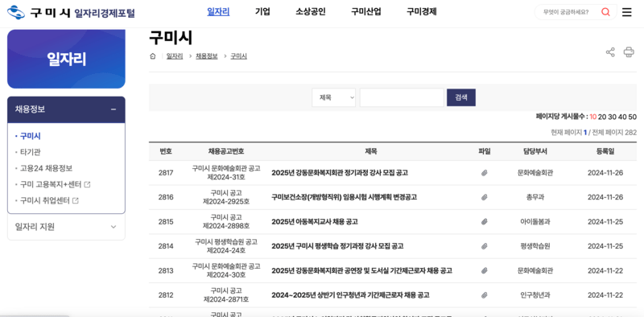Select 고용24 채용정보 in the sidebar
Image resolution: width=644 pixels, height=317 pixels.
(46, 168)
